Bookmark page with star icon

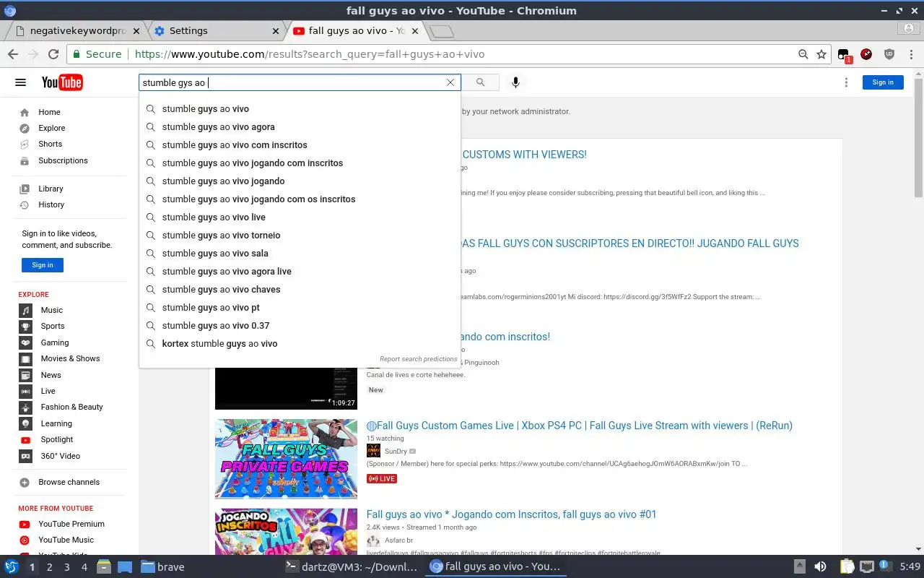tap(821, 54)
